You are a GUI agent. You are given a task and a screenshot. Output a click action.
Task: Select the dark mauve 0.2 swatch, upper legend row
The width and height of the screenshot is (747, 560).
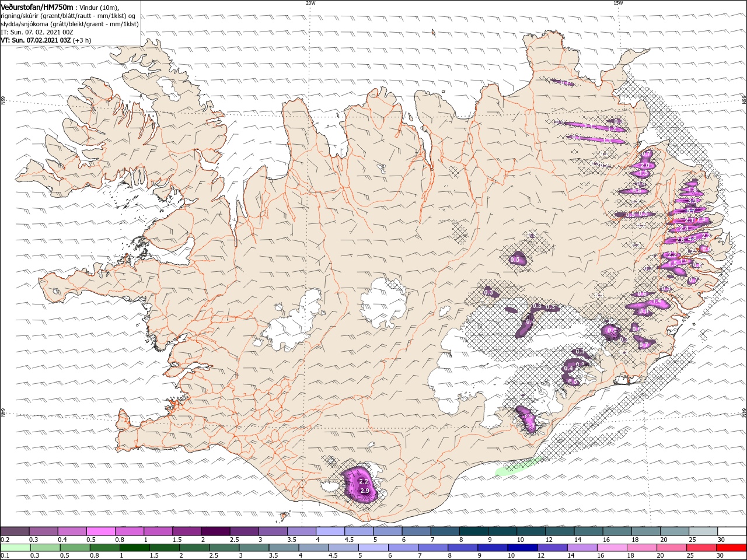[x=15, y=531]
